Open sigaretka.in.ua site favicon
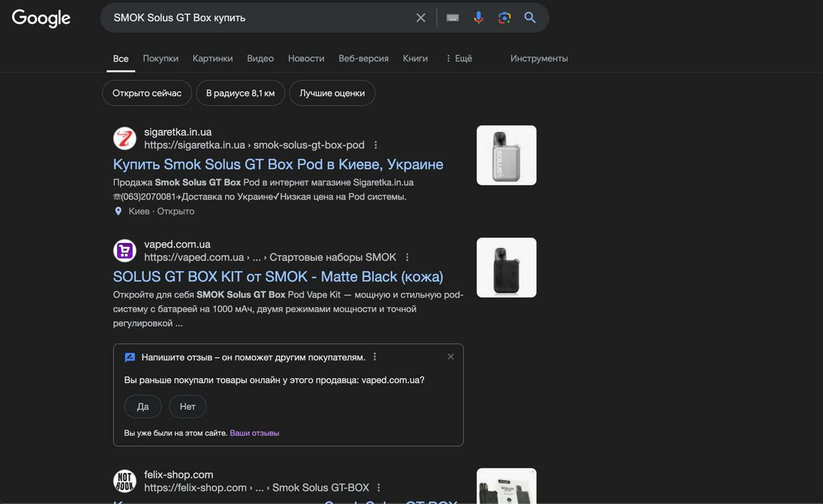823x504 pixels. (x=125, y=138)
